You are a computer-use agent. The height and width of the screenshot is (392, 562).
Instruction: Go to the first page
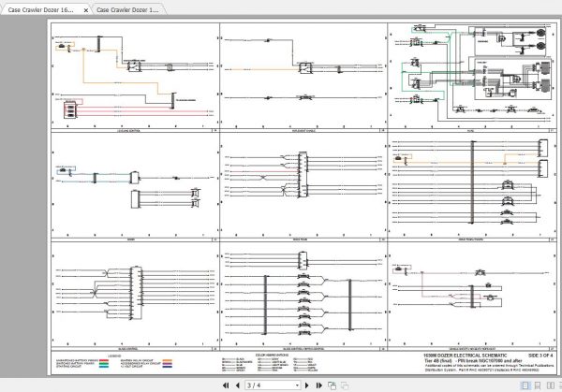226,385
